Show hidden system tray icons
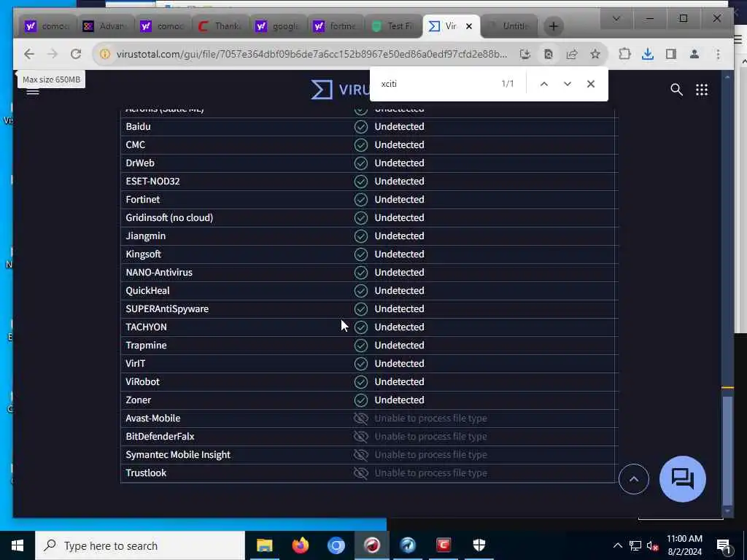747x560 pixels. pos(617,545)
